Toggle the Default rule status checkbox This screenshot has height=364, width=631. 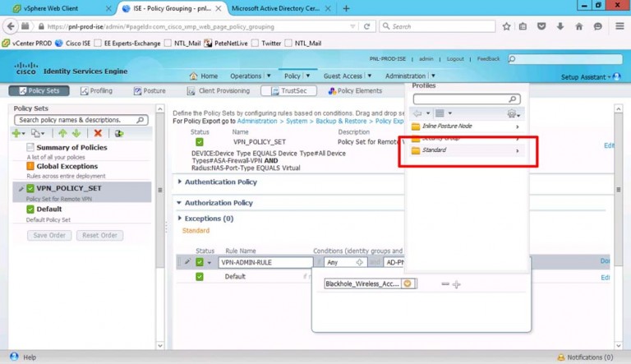(x=200, y=277)
